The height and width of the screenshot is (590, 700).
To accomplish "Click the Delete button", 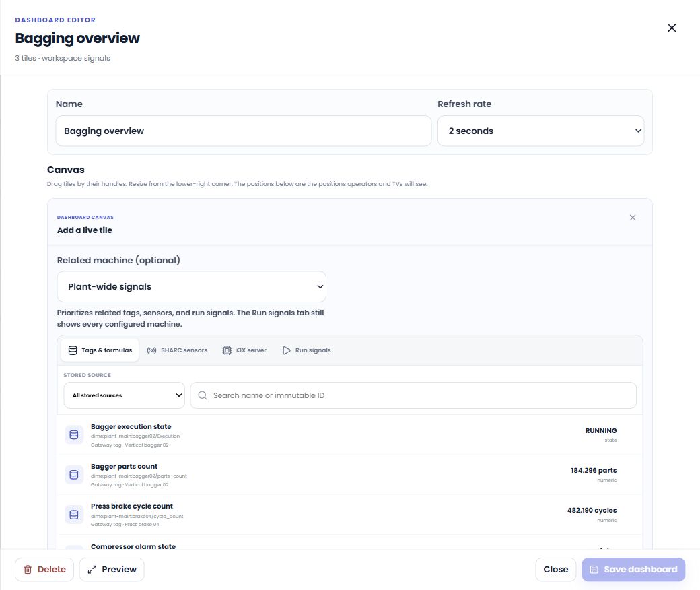I will (44, 569).
